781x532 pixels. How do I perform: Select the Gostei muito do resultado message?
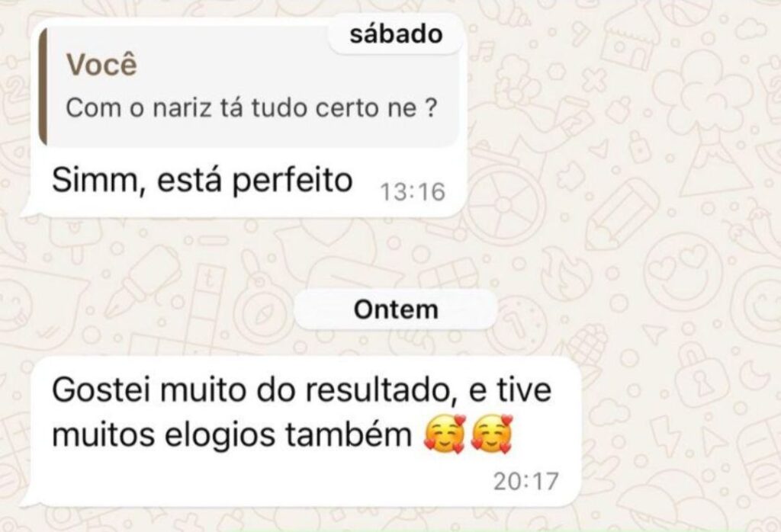click(x=303, y=431)
